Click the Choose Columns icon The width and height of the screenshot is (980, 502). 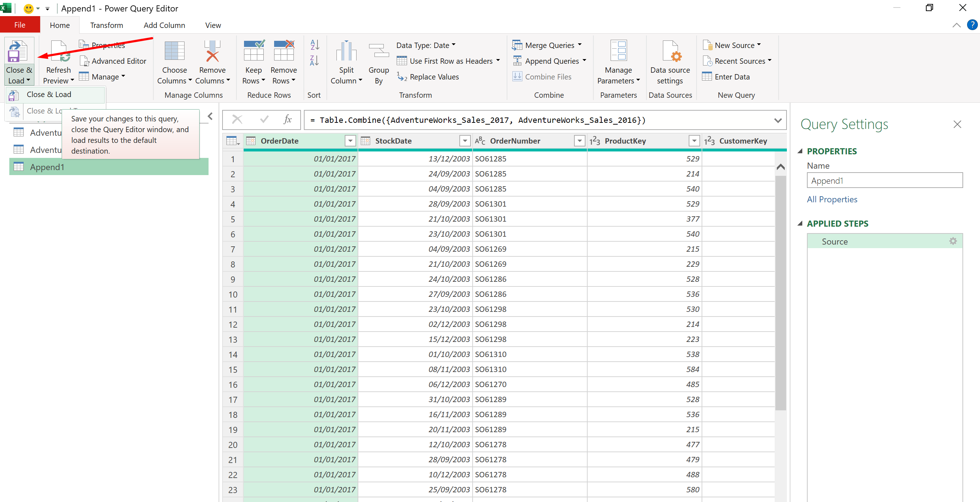point(174,51)
